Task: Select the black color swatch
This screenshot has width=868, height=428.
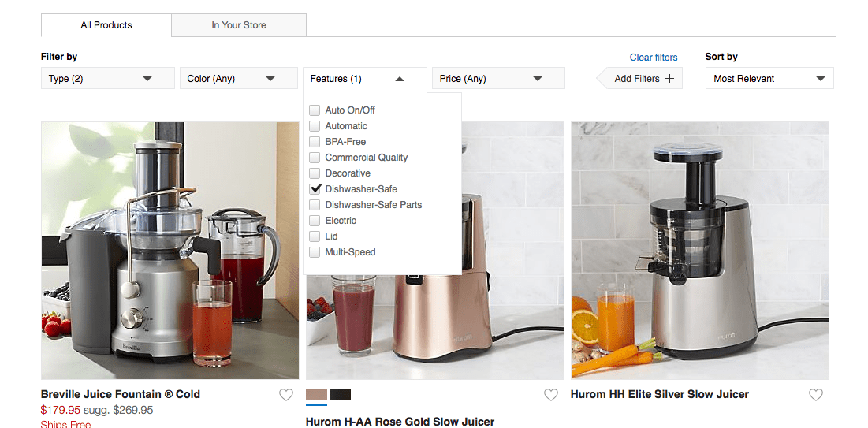Action: [340, 395]
